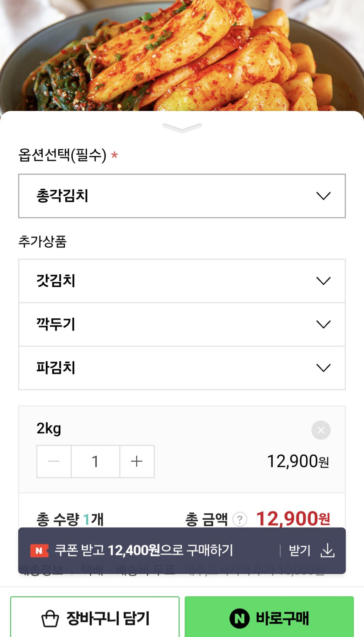
Task: Click the 쿠폰 받고 12,400원으로 구매하기 banner text
Action: (144, 550)
